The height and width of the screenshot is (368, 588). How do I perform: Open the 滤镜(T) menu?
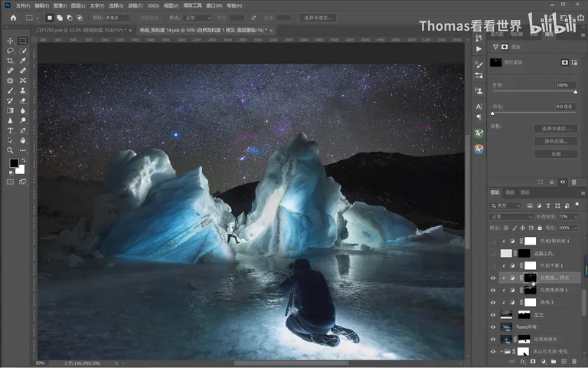[135, 5]
